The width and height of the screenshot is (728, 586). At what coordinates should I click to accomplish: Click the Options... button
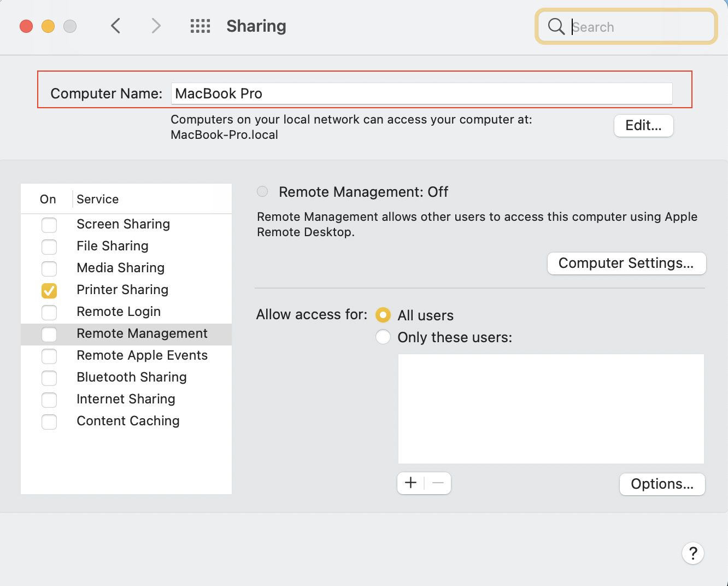(662, 484)
